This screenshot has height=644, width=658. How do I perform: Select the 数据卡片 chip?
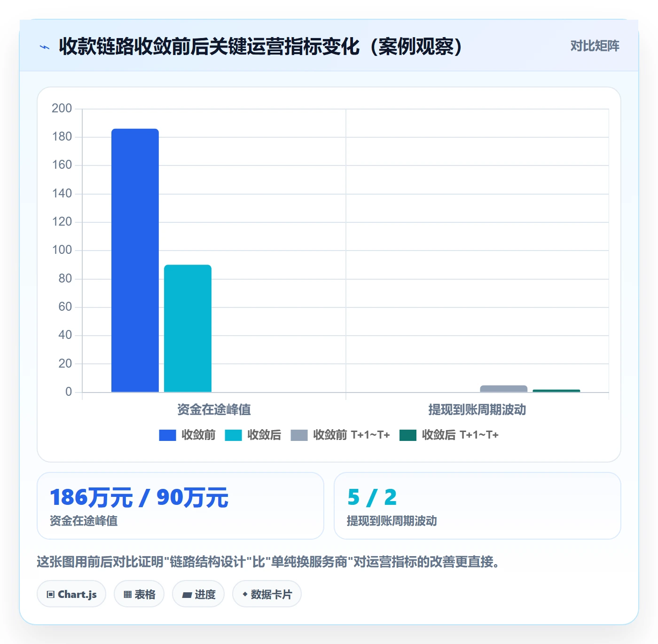point(267,594)
